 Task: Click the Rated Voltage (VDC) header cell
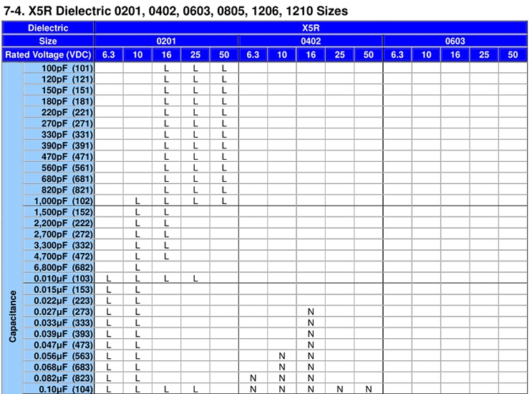48,54
